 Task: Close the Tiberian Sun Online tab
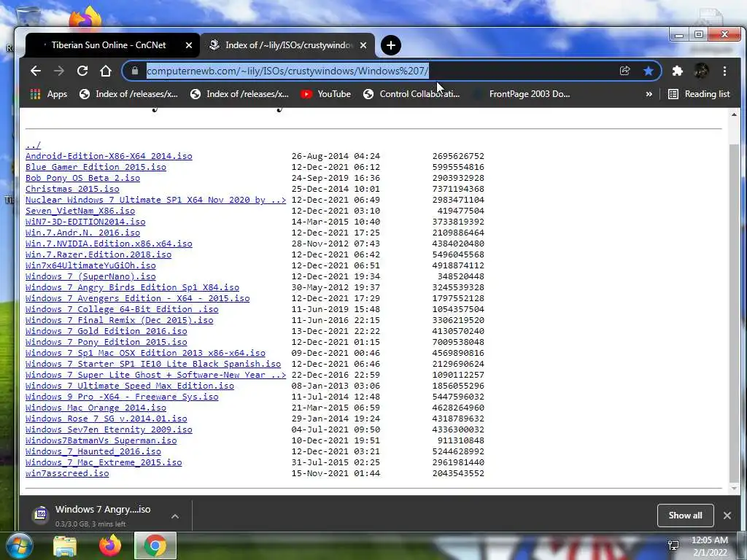pyautogui.click(x=189, y=45)
